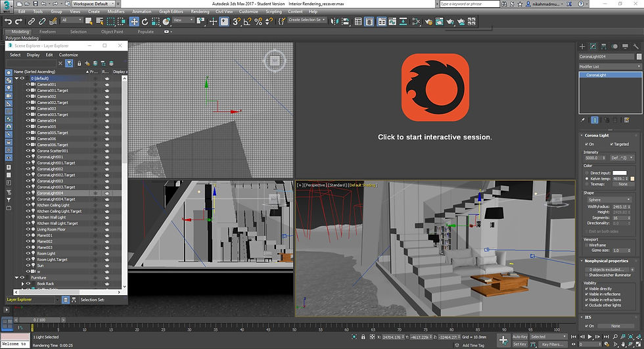Toggle the Targeted checkbox

click(612, 144)
